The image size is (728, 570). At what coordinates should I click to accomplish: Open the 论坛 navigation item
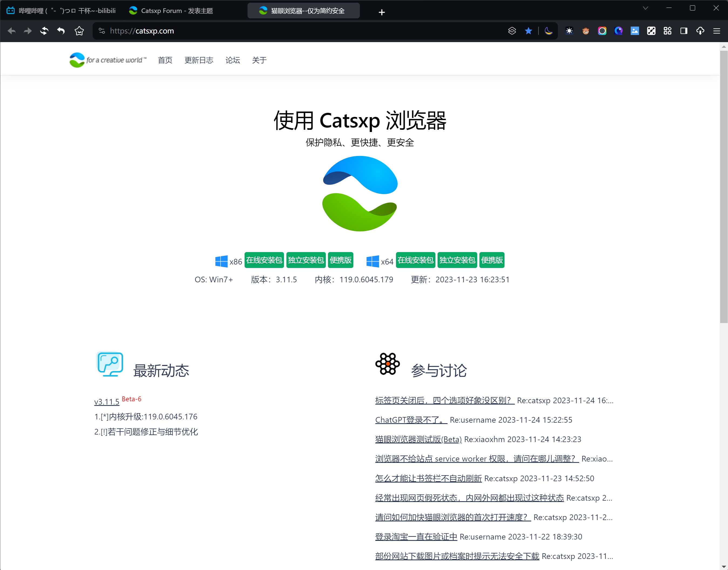pyautogui.click(x=233, y=60)
